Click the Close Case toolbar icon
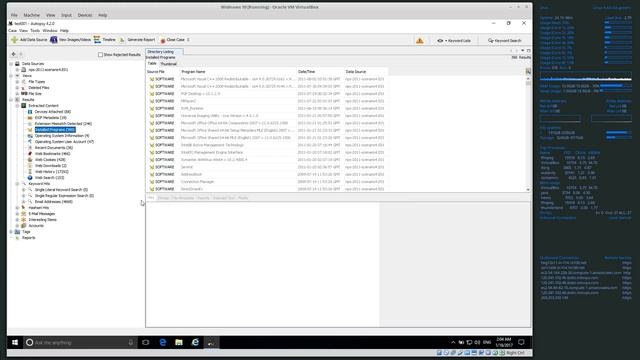This screenshot has height=360, width=640. pos(162,40)
